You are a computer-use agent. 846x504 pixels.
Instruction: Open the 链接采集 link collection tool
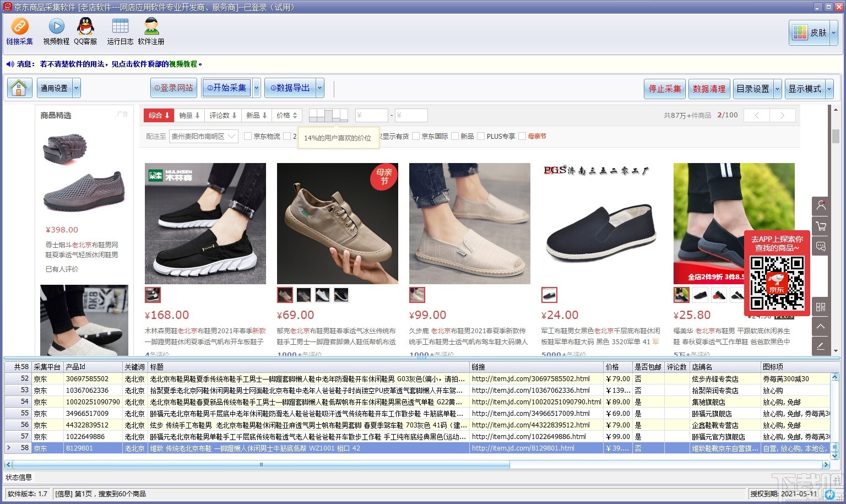[x=20, y=31]
